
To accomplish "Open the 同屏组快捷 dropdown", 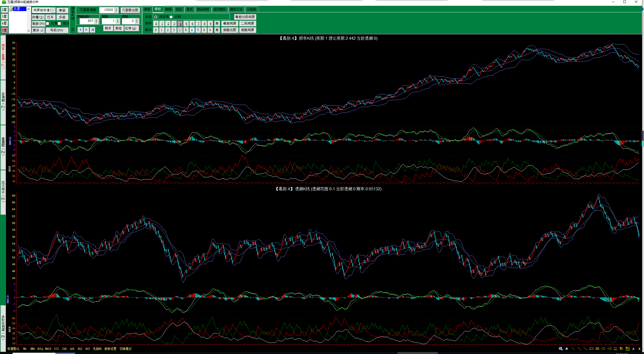I will pyautogui.click(x=53, y=10).
